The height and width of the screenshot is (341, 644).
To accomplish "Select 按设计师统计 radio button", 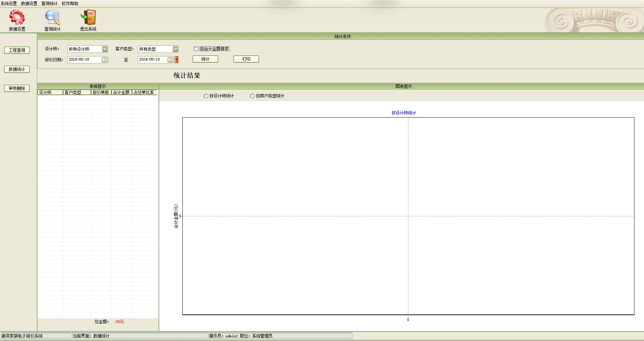I will coord(206,96).
